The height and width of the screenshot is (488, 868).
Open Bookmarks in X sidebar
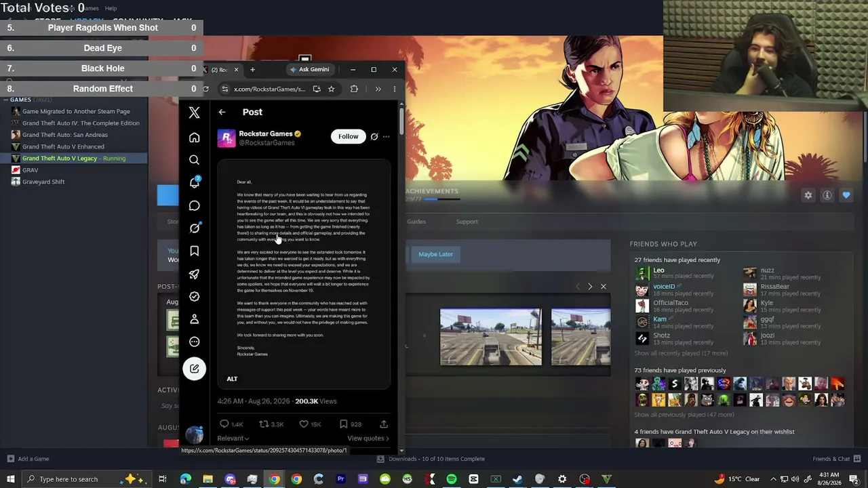(194, 251)
